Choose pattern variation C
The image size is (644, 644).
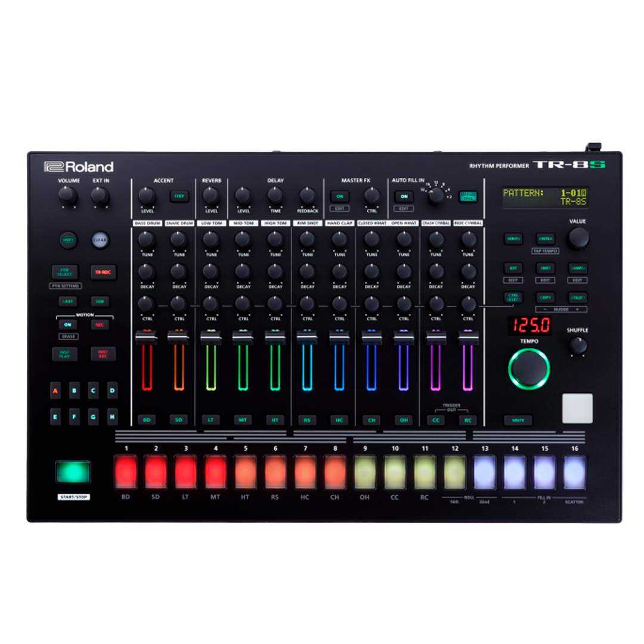[x=93, y=391]
